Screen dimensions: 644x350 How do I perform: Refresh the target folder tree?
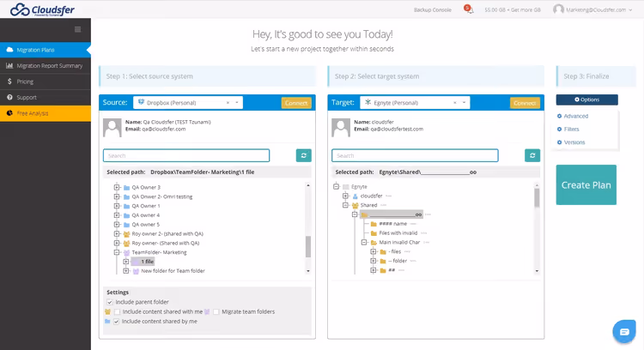pyautogui.click(x=532, y=155)
